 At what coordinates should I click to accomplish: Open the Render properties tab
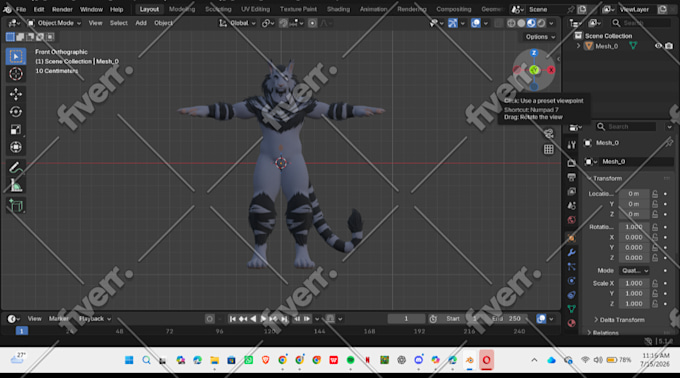click(572, 163)
